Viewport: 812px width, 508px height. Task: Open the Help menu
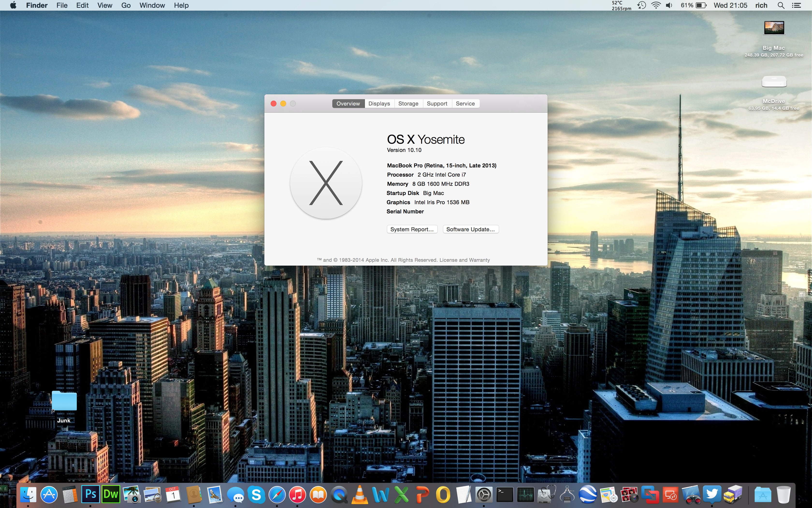tap(181, 5)
